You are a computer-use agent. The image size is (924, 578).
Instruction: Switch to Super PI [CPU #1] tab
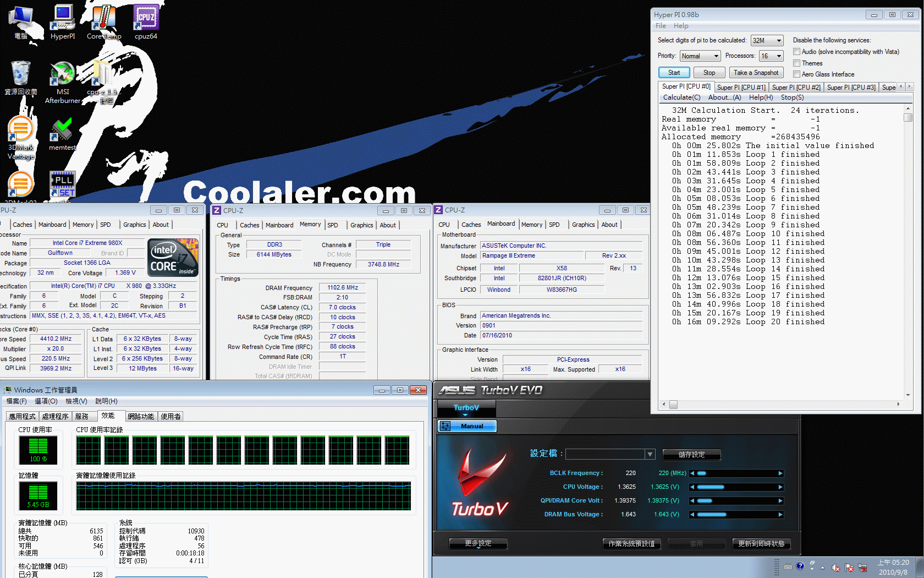pos(741,87)
